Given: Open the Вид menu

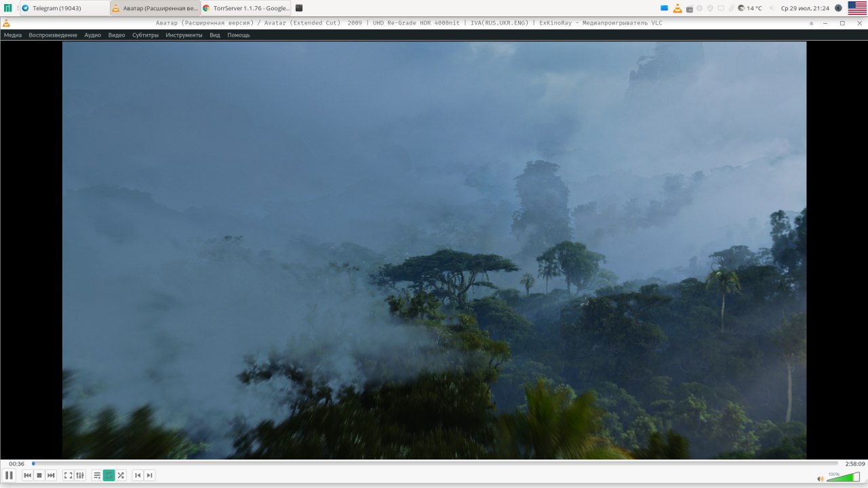Looking at the screenshot, I should pyautogui.click(x=215, y=35).
